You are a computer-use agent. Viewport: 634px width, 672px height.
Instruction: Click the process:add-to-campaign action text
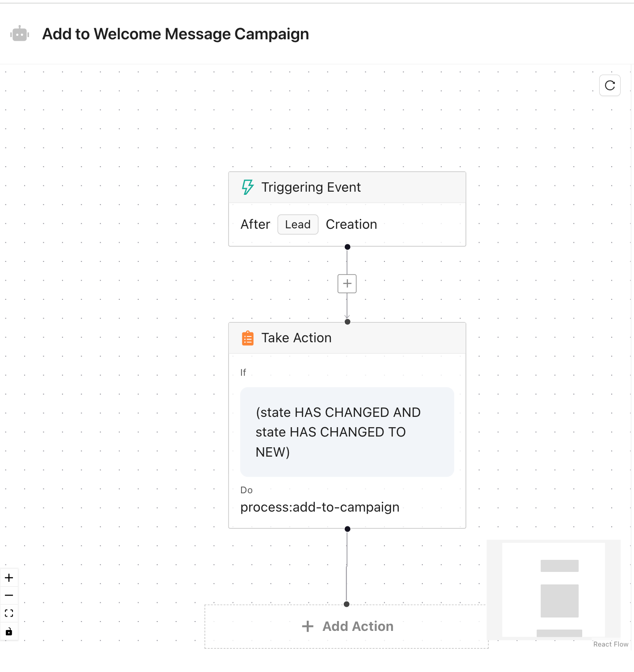coord(320,507)
